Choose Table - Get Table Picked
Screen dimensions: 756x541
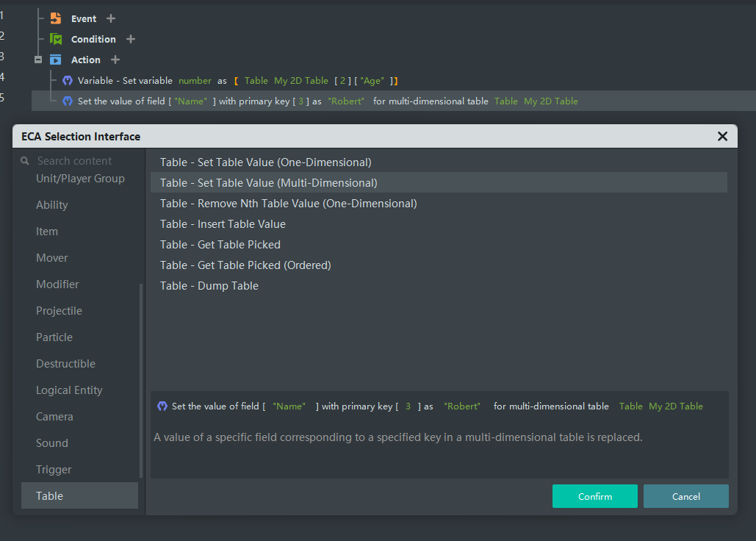[x=439, y=245]
